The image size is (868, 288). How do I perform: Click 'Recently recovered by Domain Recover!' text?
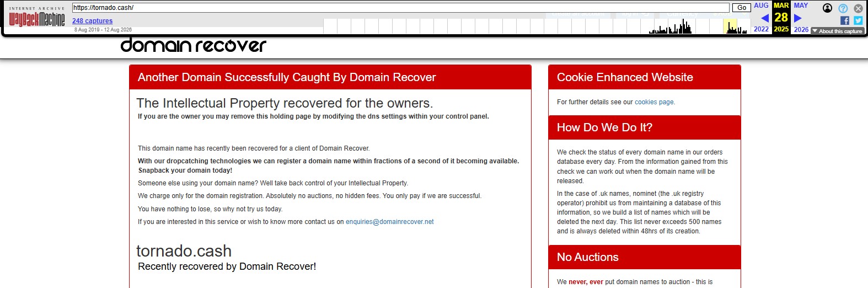coord(227,266)
